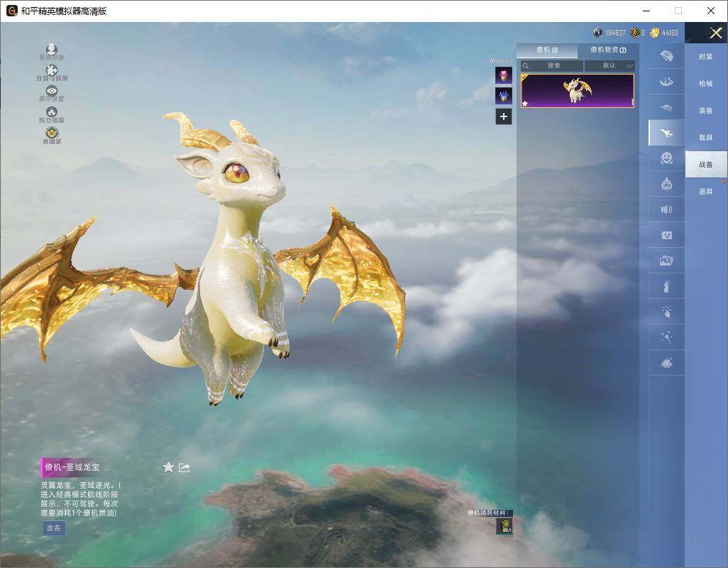This screenshot has width=728, height=568.
Task: Click the 僚机消耗材料 fuel item icon
Action: (504, 525)
